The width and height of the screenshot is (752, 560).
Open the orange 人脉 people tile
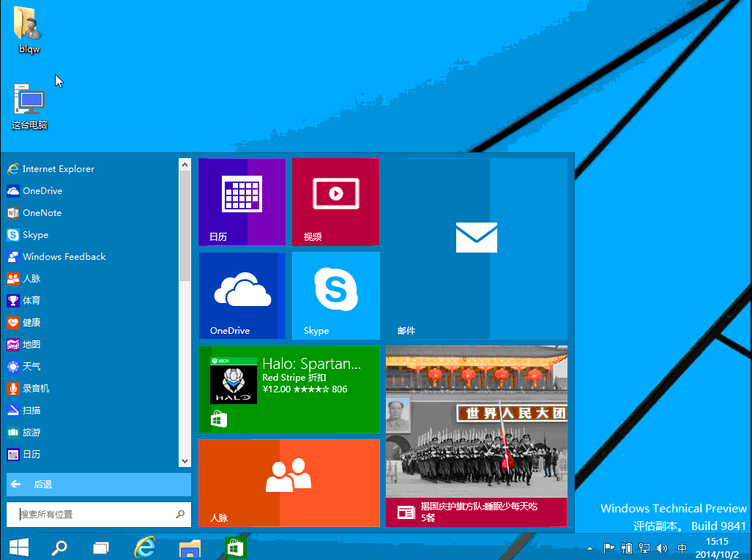[289, 483]
